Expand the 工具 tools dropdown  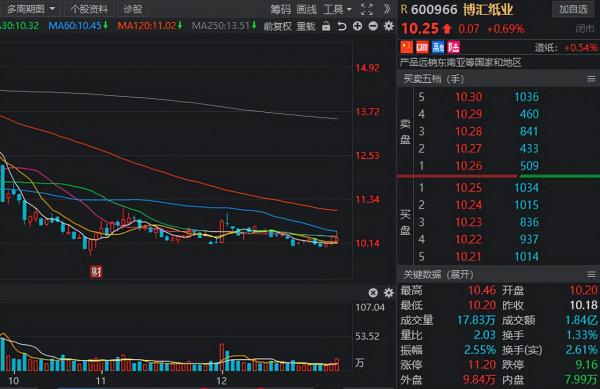(x=337, y=9)
